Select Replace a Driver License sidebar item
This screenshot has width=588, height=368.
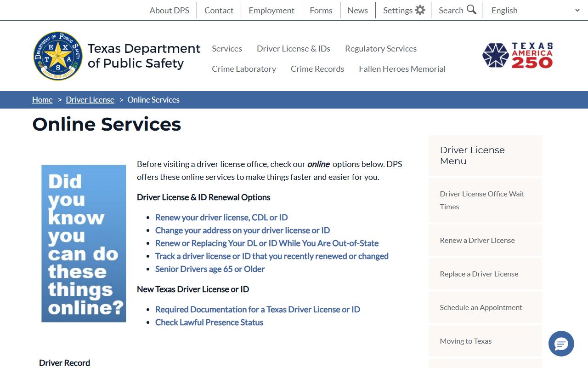(485, 274)
